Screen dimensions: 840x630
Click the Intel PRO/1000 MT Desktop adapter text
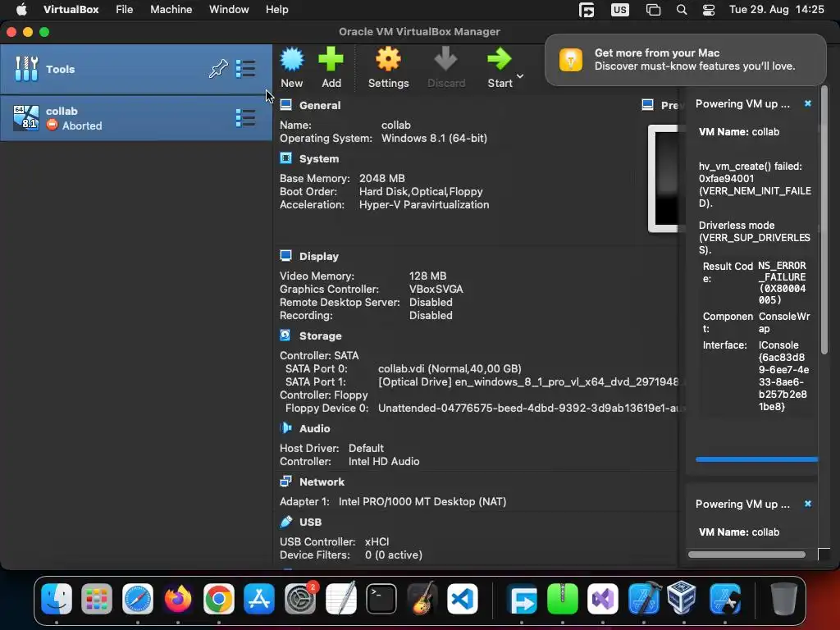pos(422,502)
